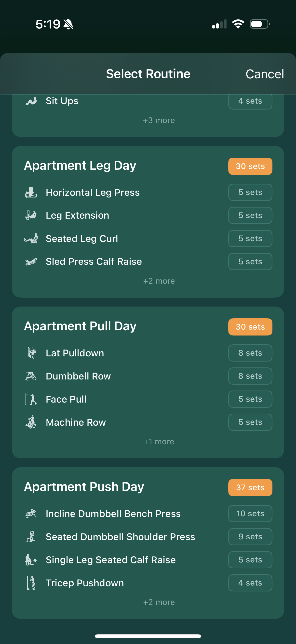296x644 pixels.
Task: Tap the 30 sets badge on Leg Day
Action: coord(250,166)
